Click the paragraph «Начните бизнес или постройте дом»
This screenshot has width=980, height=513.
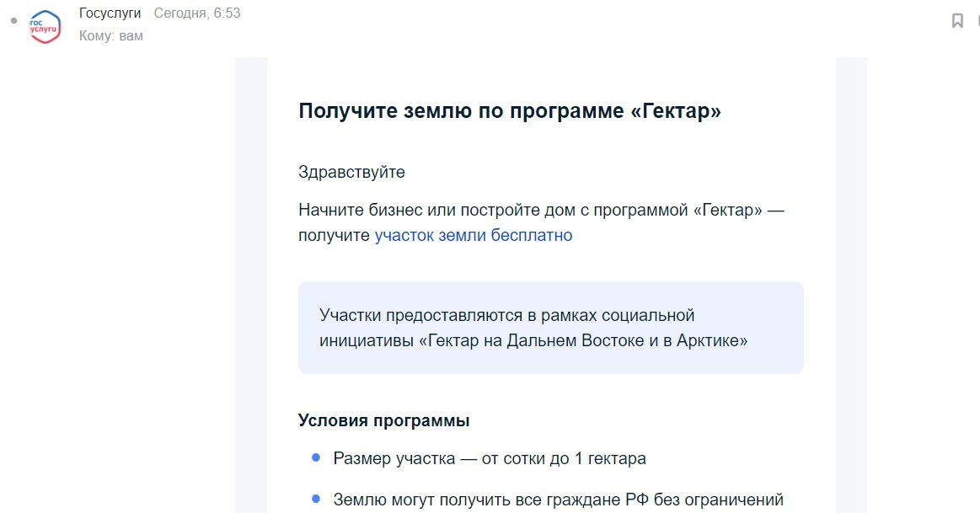coord(541,222)
